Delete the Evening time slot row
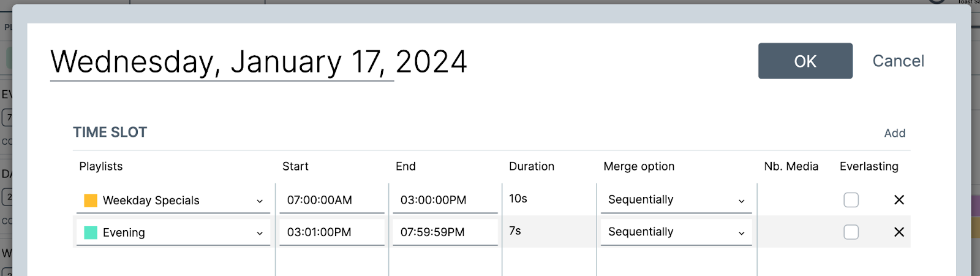The image size is (980, 276). click(x=899, y=232)
